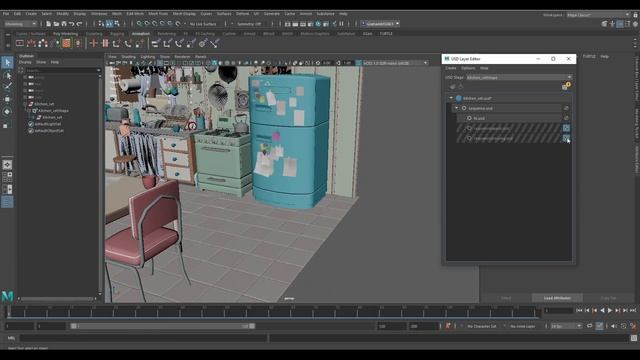
Task: Open the Workspace Maya Classic dropdown
Action: pyautogui.click(x=598, y=15)
